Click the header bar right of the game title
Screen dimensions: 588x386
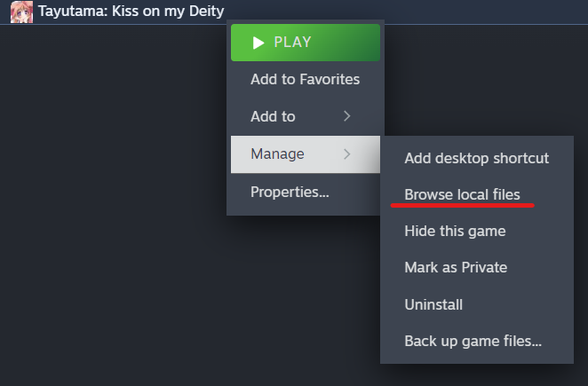pyautogui.click(x=486, y=12)
